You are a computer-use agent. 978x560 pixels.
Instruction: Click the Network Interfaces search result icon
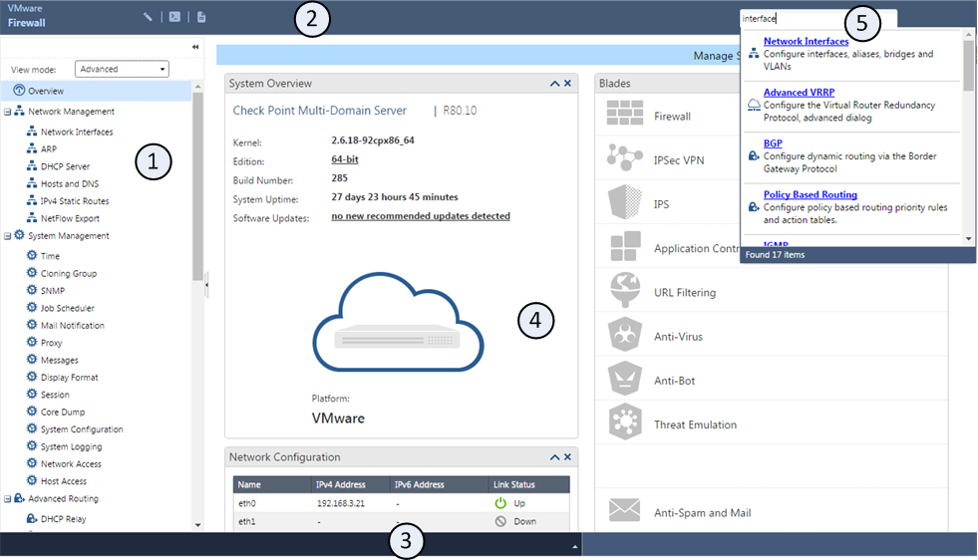[754, 54]
